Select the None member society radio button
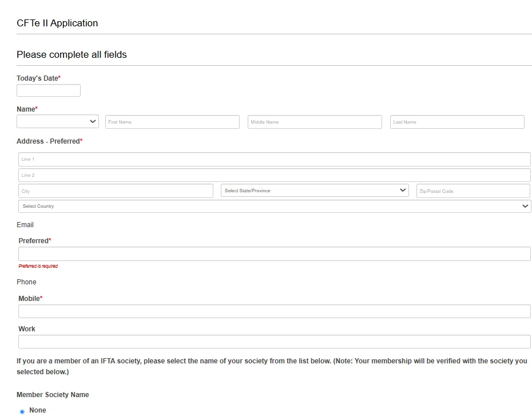The image size is (532, 420). pos(22,411)
